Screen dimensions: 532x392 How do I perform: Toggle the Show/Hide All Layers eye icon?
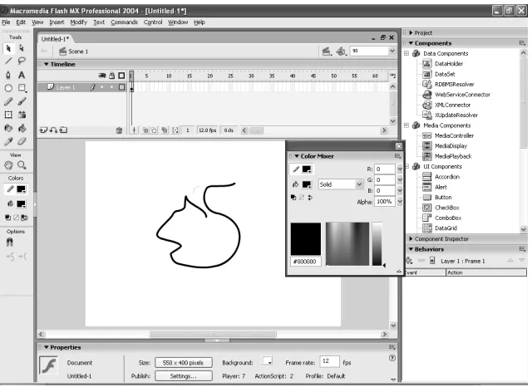[102, 76]
